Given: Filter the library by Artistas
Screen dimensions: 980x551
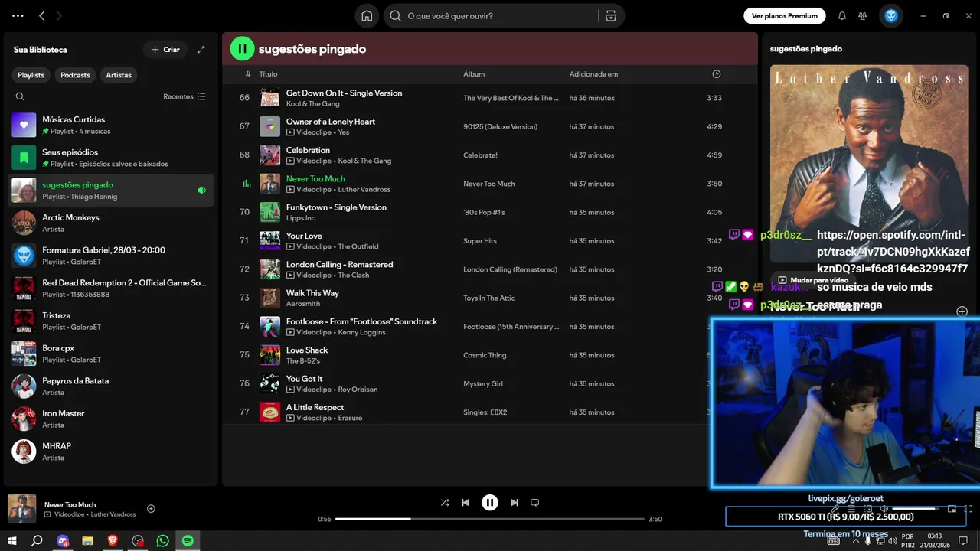Looking at the screenshot, I should (x=119, y=75).
